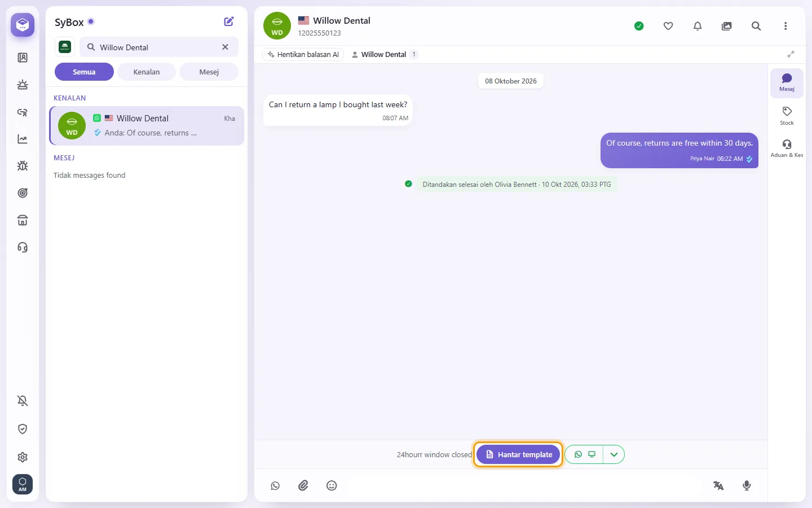Select the Mesej filter tab
Screen dimensions: 812x508
pos(209,72)
